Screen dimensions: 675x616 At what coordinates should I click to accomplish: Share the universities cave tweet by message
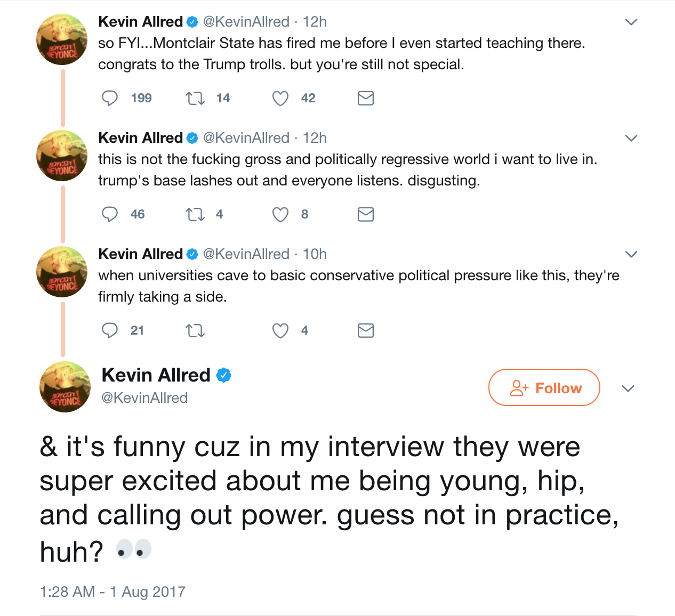coord(365,330)
